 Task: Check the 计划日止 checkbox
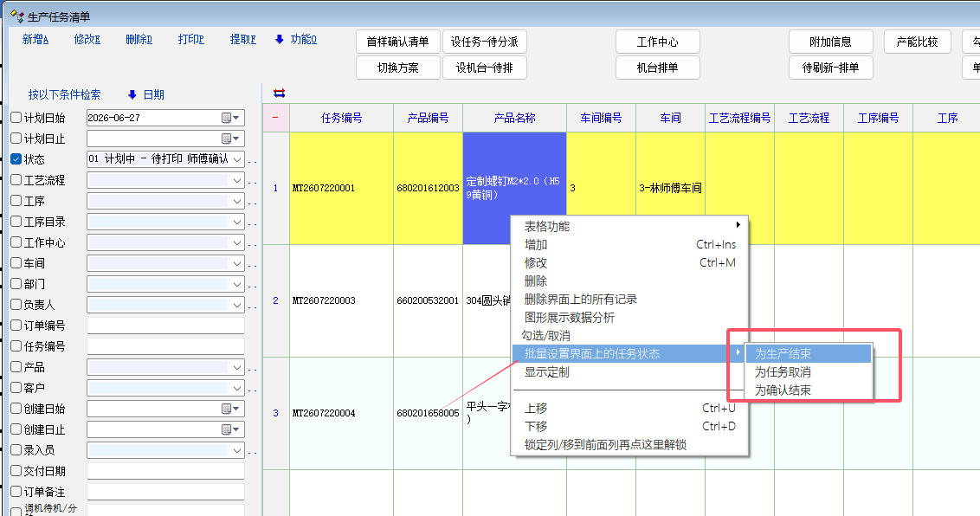pyautogui.click(x=16, y=139)
